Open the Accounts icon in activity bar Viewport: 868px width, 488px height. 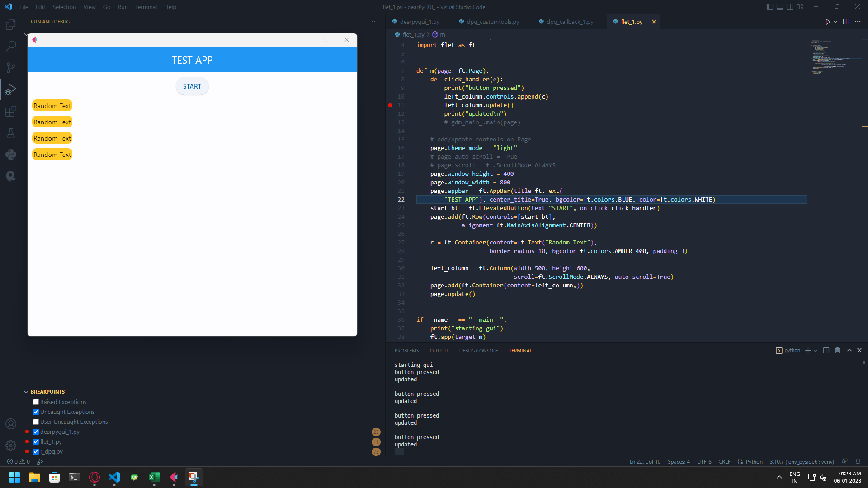11,424
